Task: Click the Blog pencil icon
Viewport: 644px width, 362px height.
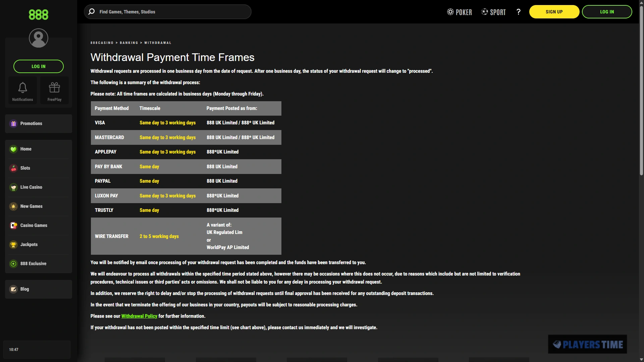Action: (x=13, y=289)
